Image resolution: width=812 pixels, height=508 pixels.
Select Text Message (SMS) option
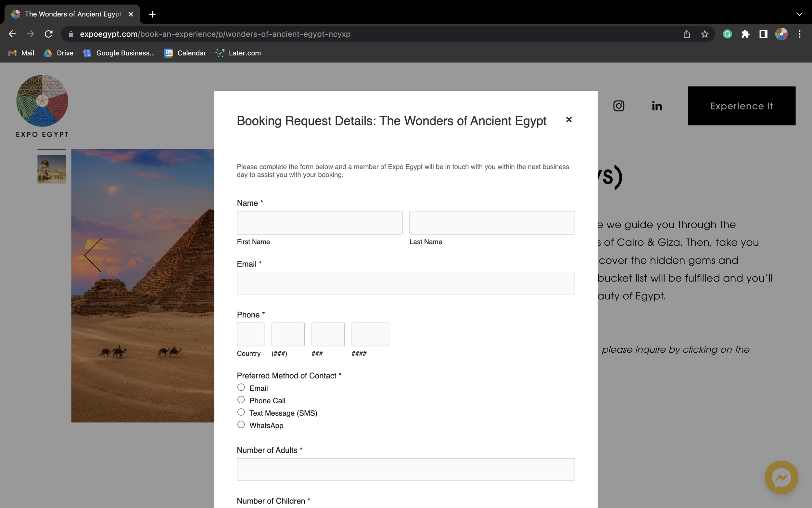pyautogui.click(x=241, y=412)
